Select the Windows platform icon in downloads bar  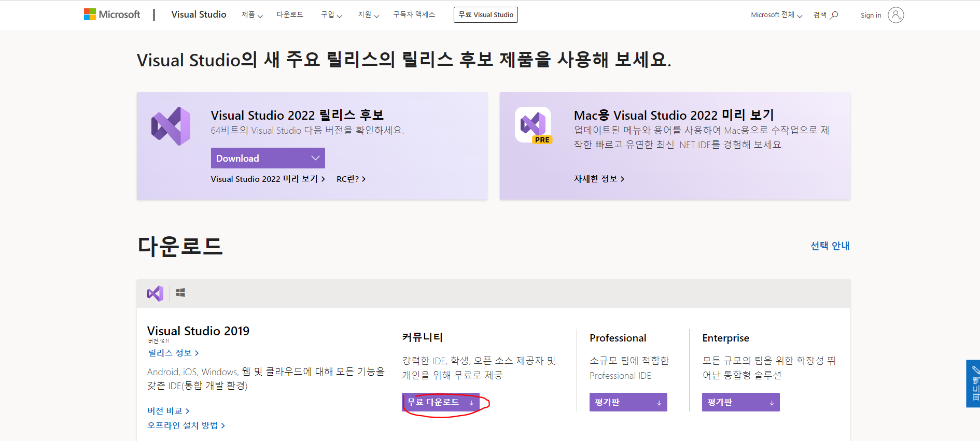tap(180, 293)
